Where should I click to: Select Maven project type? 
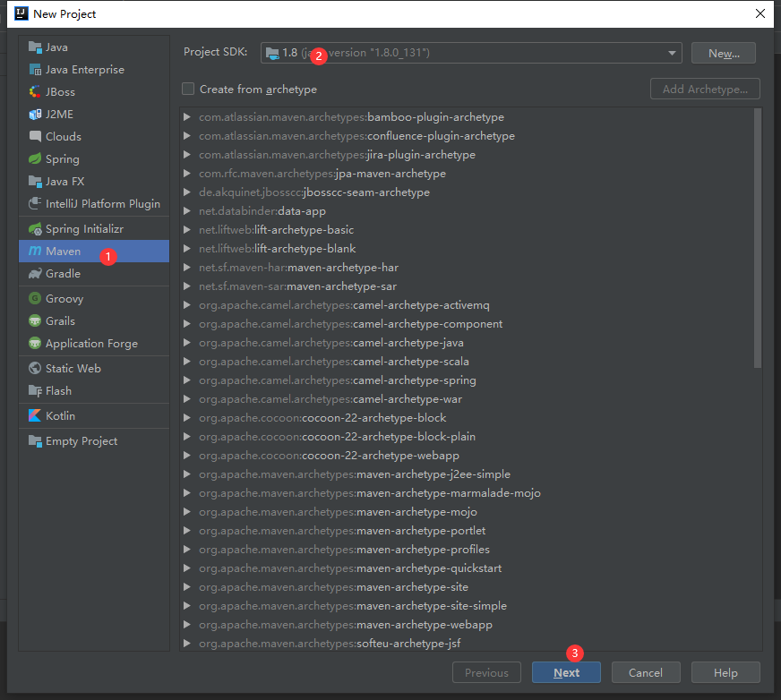(94, 251)
